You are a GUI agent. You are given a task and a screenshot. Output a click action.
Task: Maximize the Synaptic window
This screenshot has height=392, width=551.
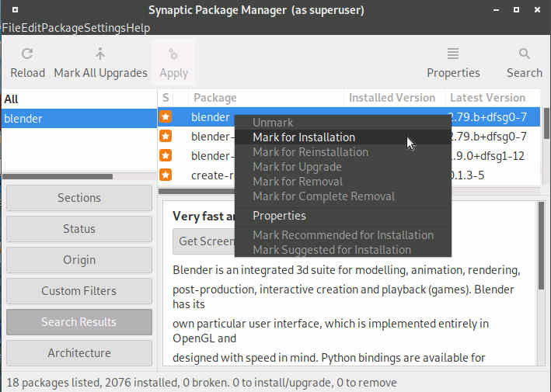click(516, 10)
